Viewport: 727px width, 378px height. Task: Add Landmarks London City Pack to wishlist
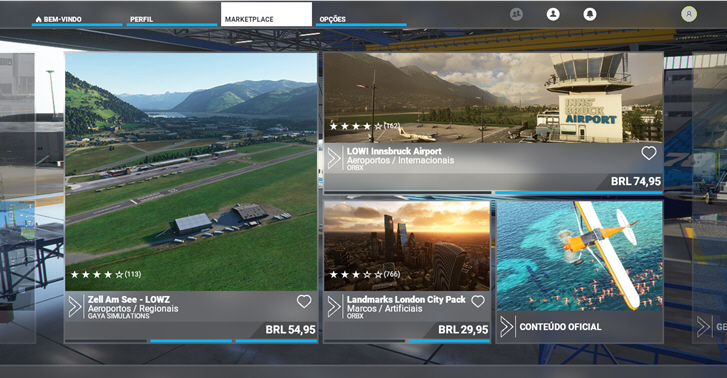[478, 301]
